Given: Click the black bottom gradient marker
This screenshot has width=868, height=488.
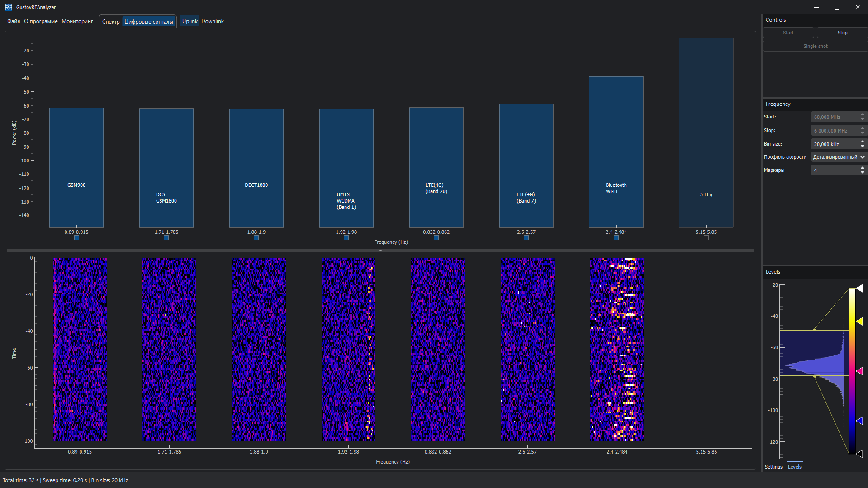Looking at the screenshot, I should click(x=859, y=454).
